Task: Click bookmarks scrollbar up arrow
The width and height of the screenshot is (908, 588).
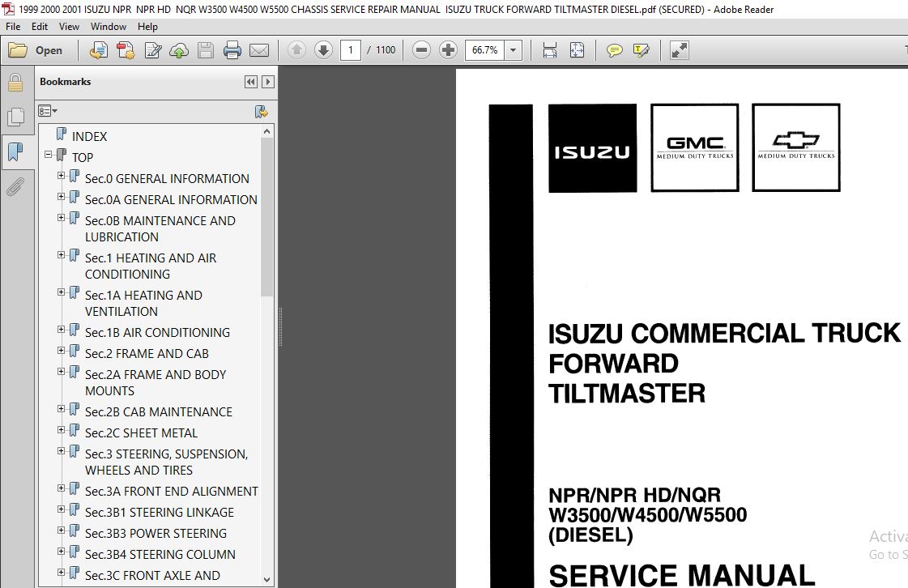Action: tap(266, 131)
